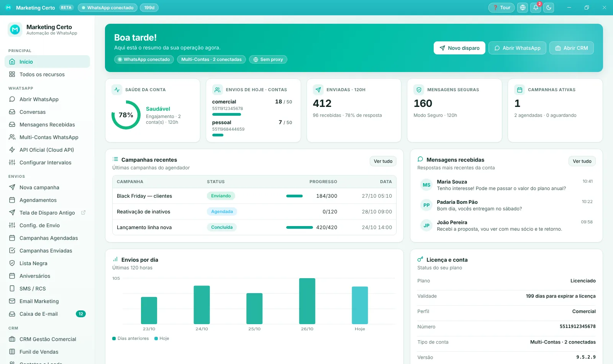The height and width of the screenshot is (364, 613).
Task: Select Início in the sidebar
Action: (47, 62)
